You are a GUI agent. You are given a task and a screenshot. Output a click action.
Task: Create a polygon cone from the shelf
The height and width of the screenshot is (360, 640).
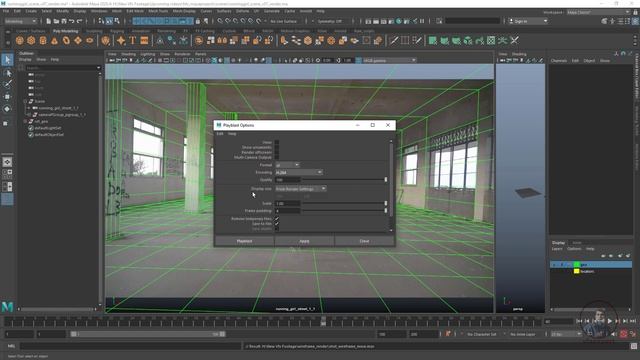[x=54, y=40]
